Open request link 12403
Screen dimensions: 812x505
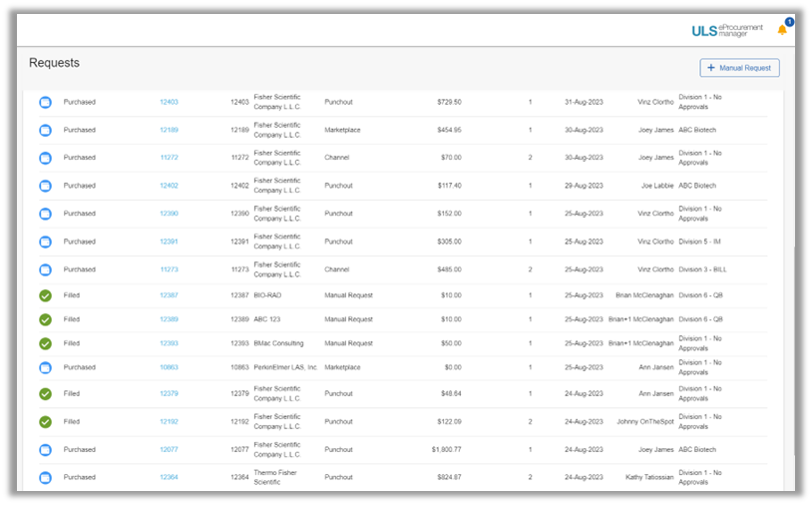169,102
